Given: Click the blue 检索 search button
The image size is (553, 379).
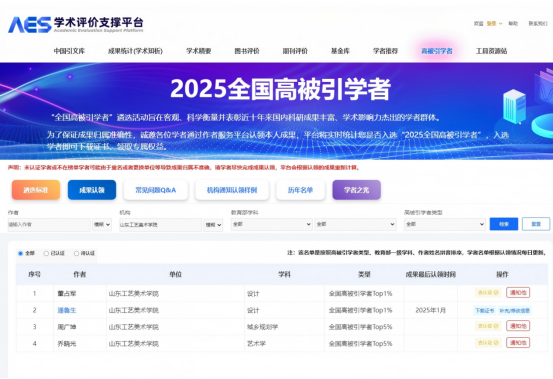Looking at the screenshot, I should pyautogui.click(x=504, y=224).
